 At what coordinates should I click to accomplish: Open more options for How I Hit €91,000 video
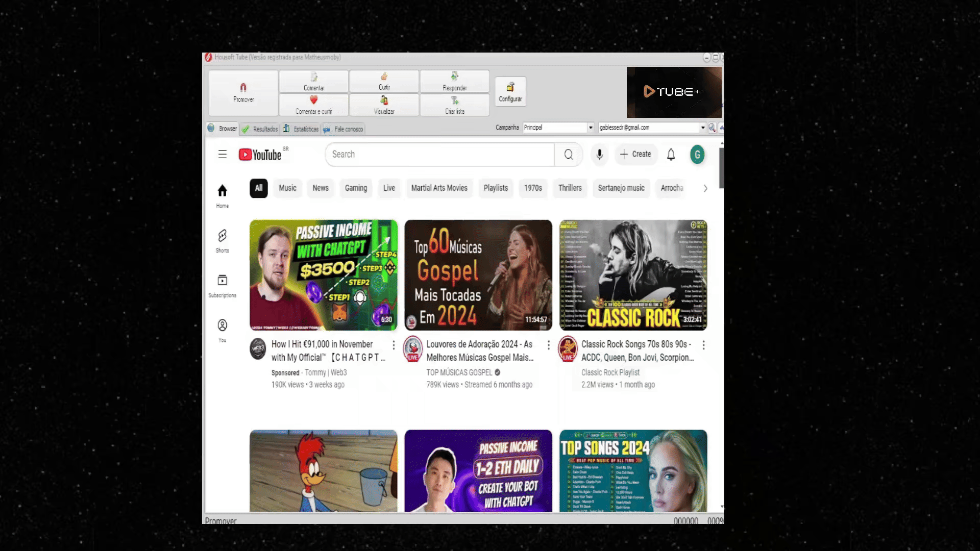(394, 345)
